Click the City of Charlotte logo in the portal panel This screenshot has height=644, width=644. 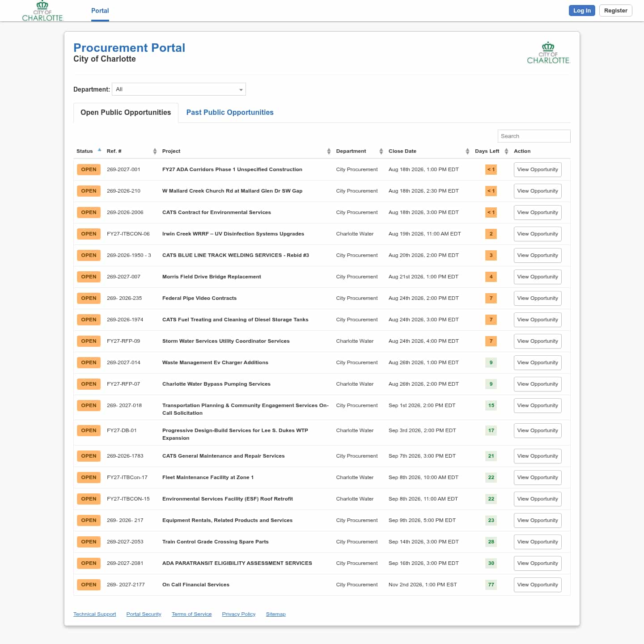coord(548,53)
